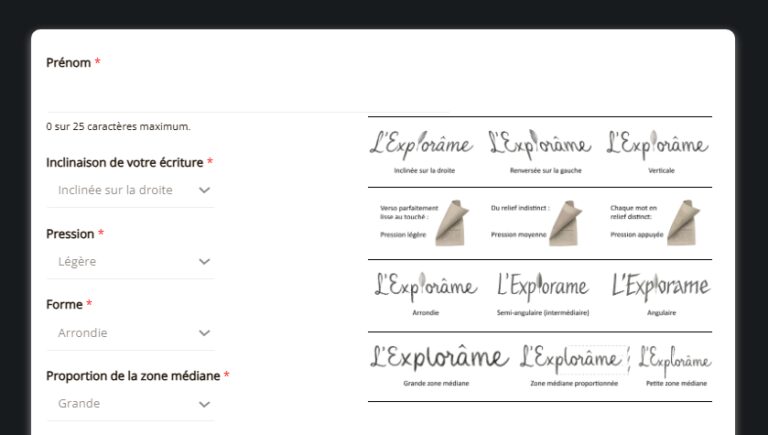The width and height of the screenshot is (768, 435).
Task: Click the chevron arrow of the Forme select
Action: tap(204, 333)
